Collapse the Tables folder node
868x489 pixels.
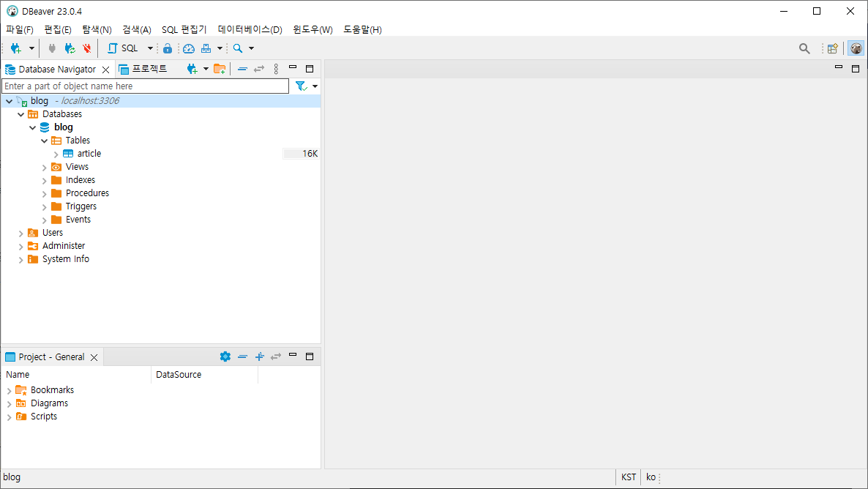point(45,141)
